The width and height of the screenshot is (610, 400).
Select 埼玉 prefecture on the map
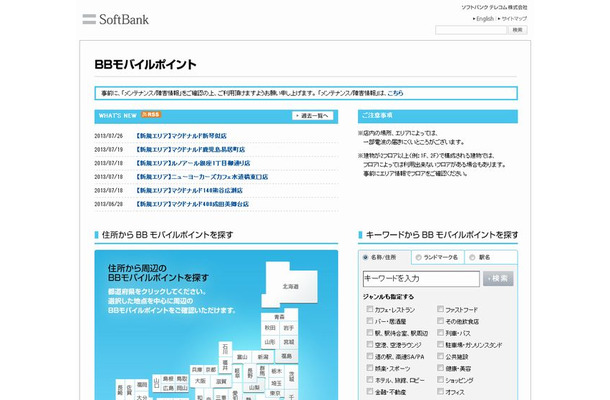coord(277,383)
